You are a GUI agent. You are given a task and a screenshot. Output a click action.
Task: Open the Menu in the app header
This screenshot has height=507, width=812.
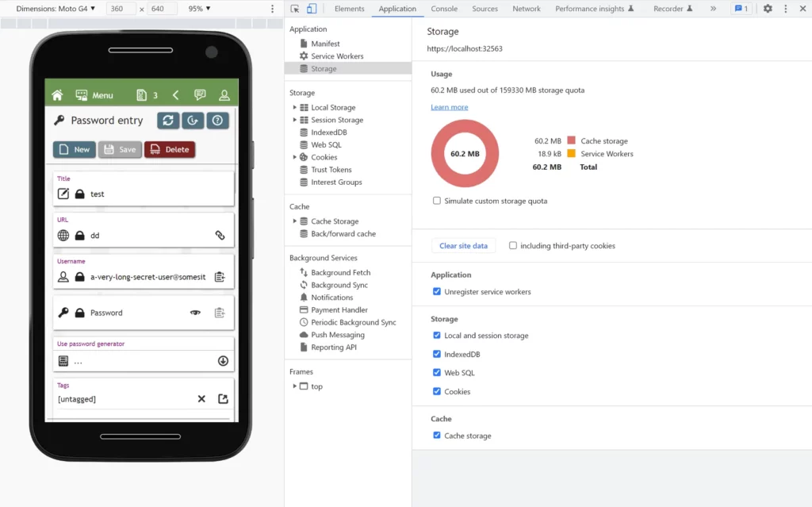[94, 95]
